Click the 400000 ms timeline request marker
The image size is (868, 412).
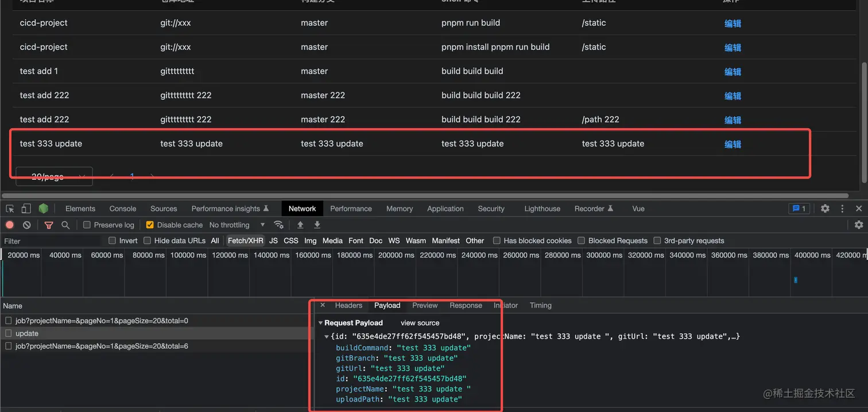796,280
